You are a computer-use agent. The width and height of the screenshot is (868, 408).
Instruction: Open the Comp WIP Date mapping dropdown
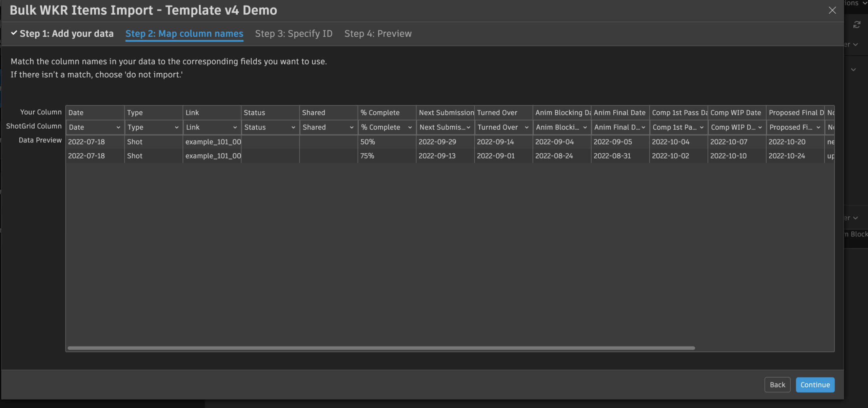click(736, 127)
